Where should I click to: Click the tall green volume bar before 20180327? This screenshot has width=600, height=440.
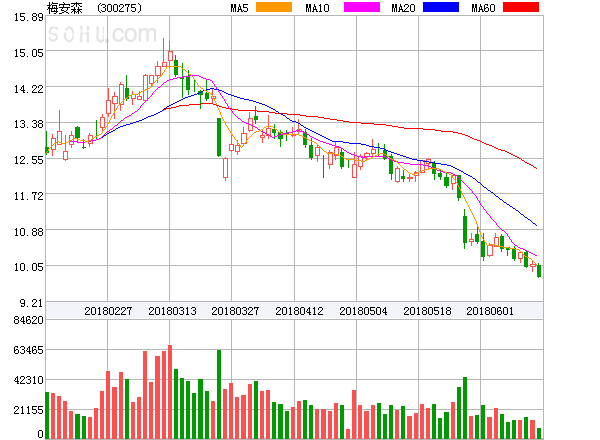[219, 394]
